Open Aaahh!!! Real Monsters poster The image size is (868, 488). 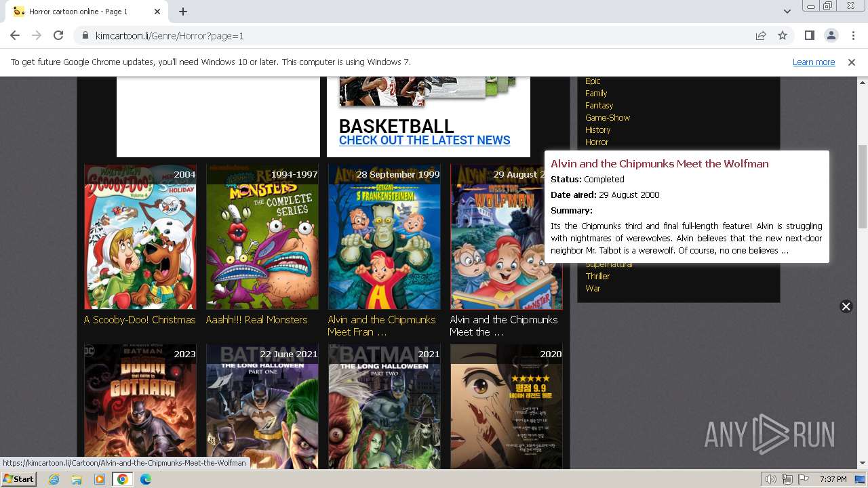pos(262,237)
